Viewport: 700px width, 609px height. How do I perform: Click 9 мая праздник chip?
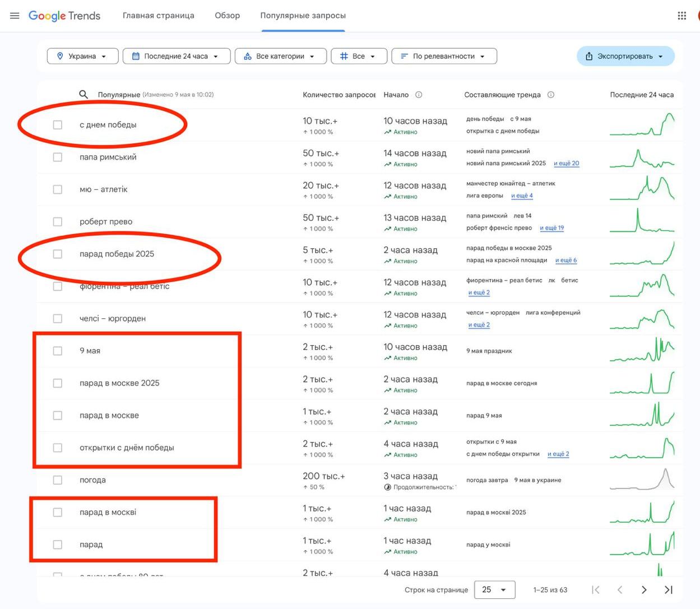point(489,351)
